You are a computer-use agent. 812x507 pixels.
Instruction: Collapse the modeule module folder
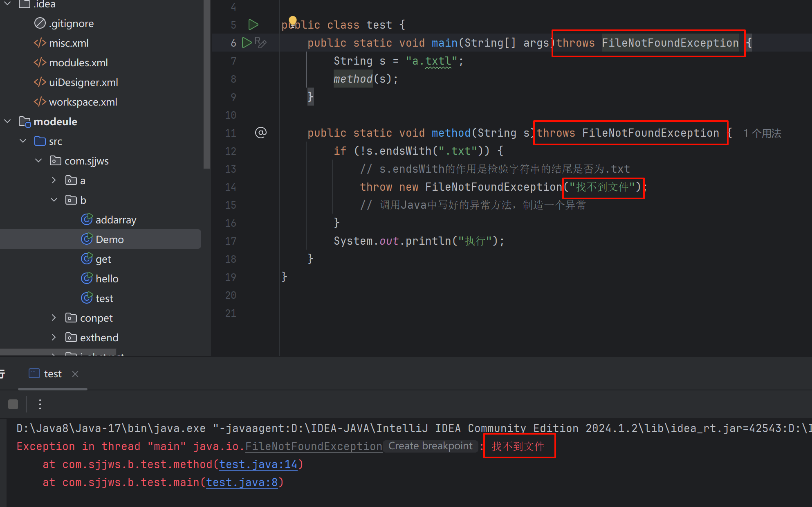[7, 122]
